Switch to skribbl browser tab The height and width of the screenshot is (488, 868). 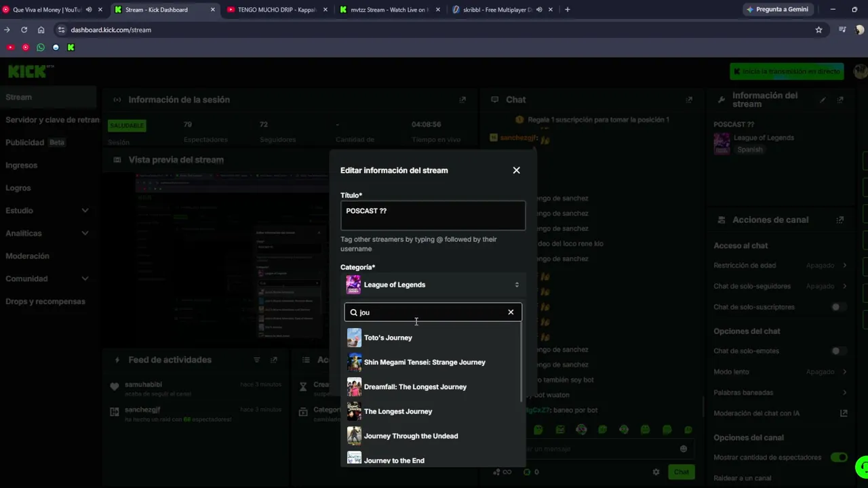pyautogui.click(x=502, y=9)
